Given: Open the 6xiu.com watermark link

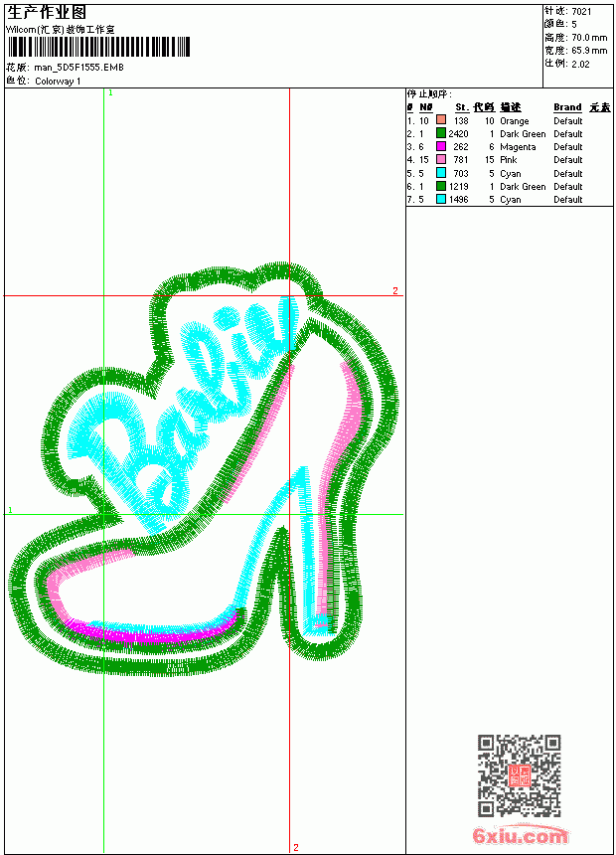Looking at the screenshot, I should [520, 835].
